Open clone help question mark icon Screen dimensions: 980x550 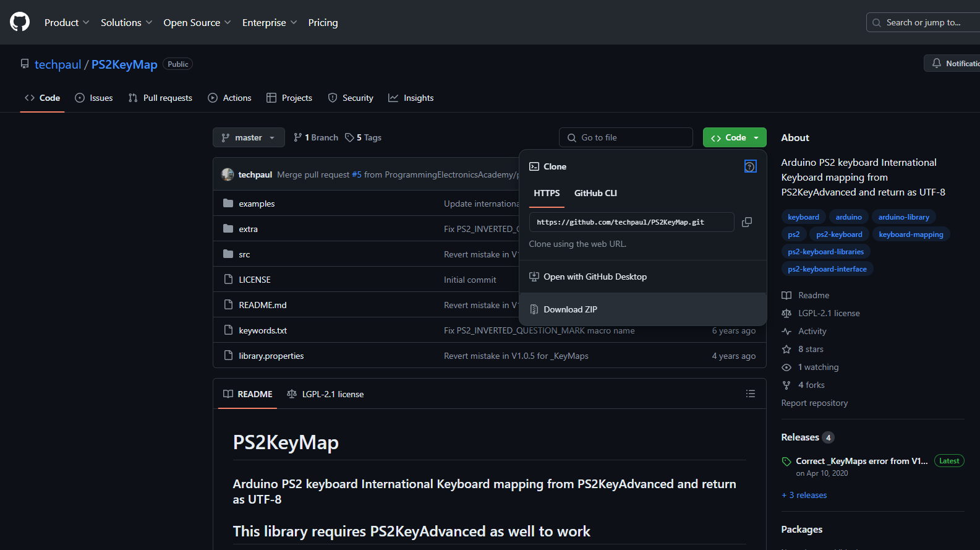750,166
